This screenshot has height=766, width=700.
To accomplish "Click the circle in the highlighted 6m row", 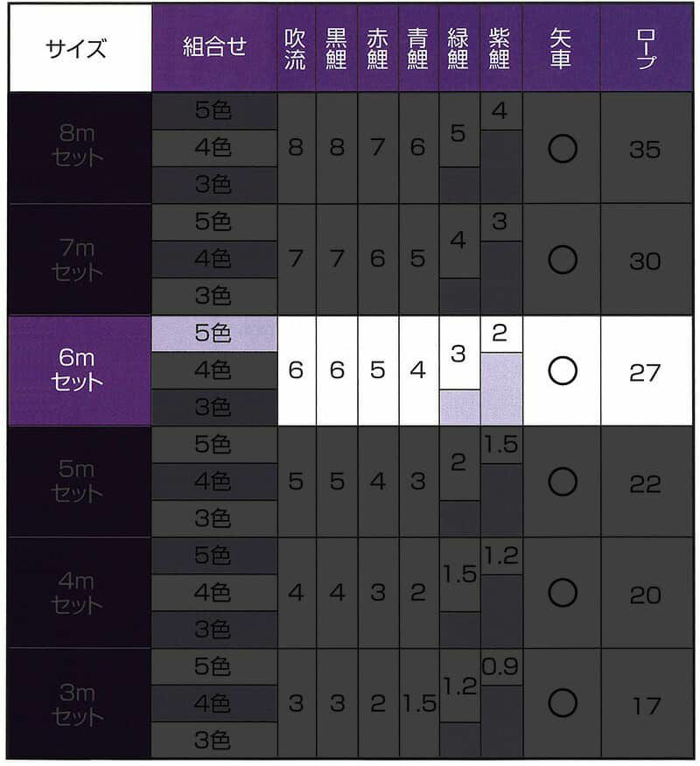I will [x=562, y=371].
